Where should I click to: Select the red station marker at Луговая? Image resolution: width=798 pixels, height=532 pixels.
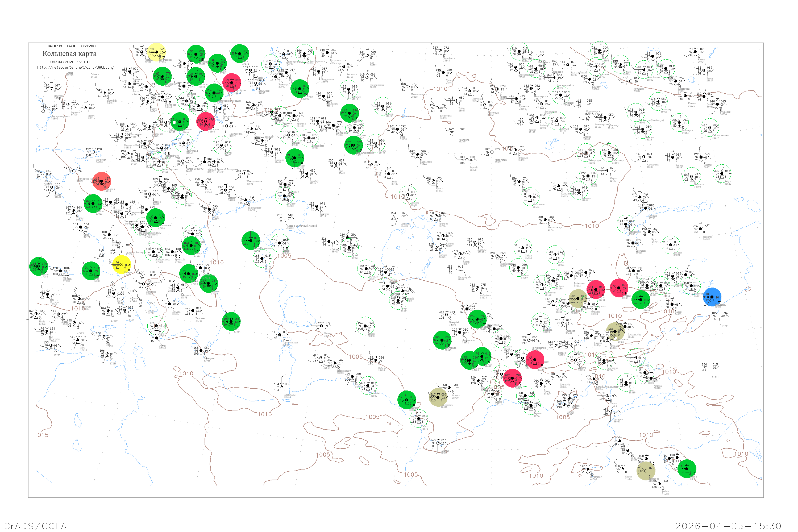pyautogui.click(x=619, y=288)
